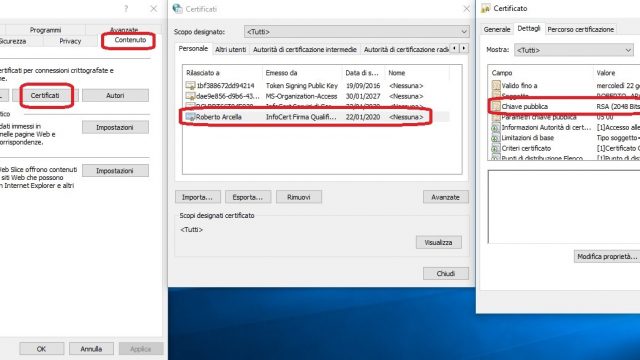Click extension icon beside Limitazioni di base
Screen dimensions: 640x360
pos(496,138)
